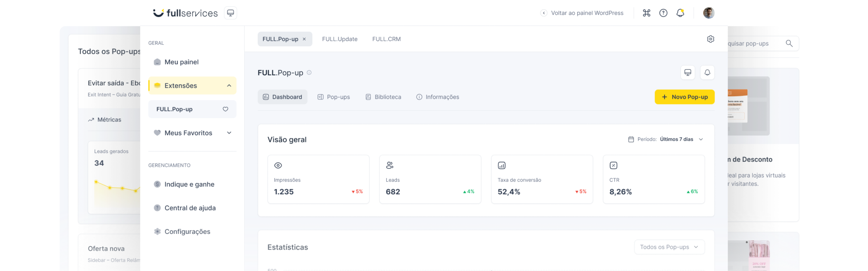The image size is (868, 271).
Task: Click the info icon next to FULL.Pop-up heading
Action: pyautogui.click(x=309, y=73)
